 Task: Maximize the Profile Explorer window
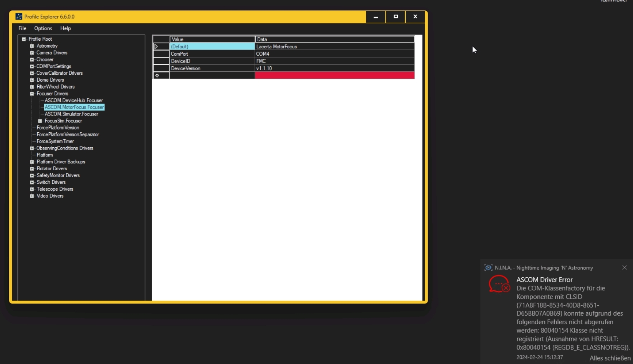click(396, 17)
